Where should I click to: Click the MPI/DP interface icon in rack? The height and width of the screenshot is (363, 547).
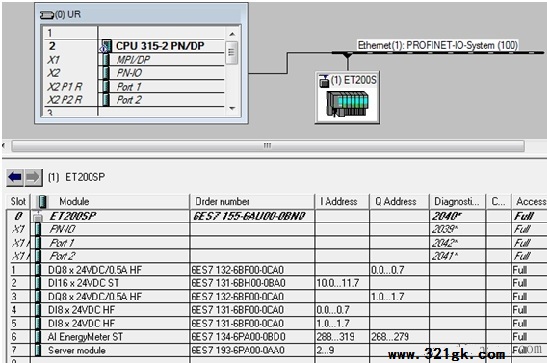click(x=106, y=60)
